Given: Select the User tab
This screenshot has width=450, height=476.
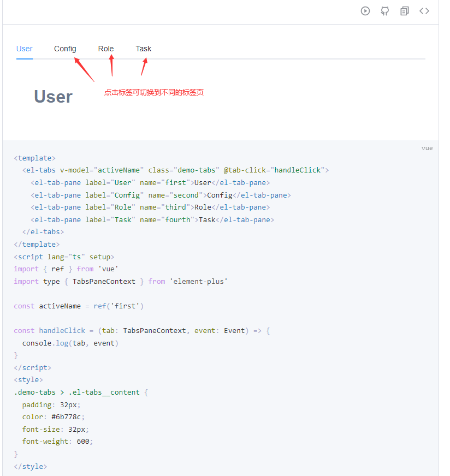Looking at the screenshot, I should [24, 49].
